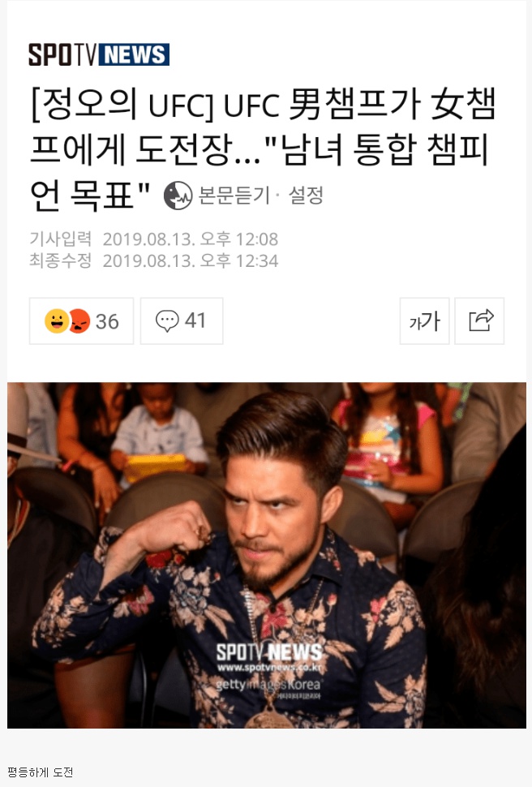This screenshot has width=532, height=787.
Task: Click the audio listen face icon
Action: (178, 196)
